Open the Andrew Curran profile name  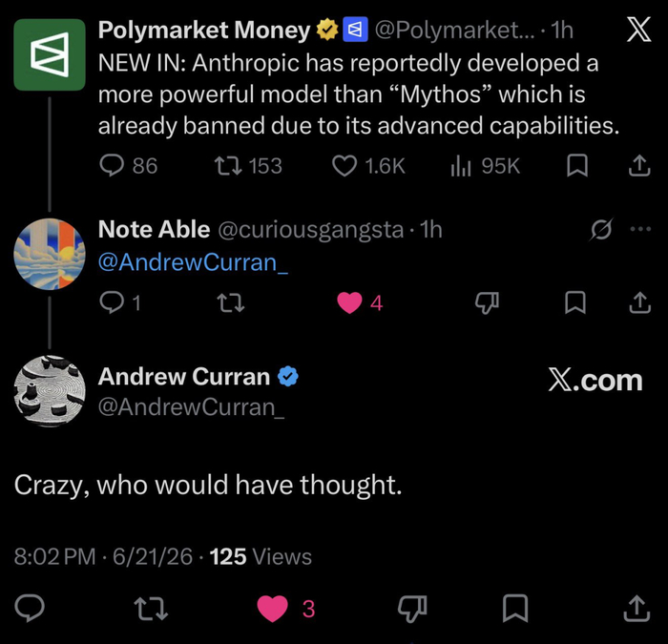(x=184, y=377)
